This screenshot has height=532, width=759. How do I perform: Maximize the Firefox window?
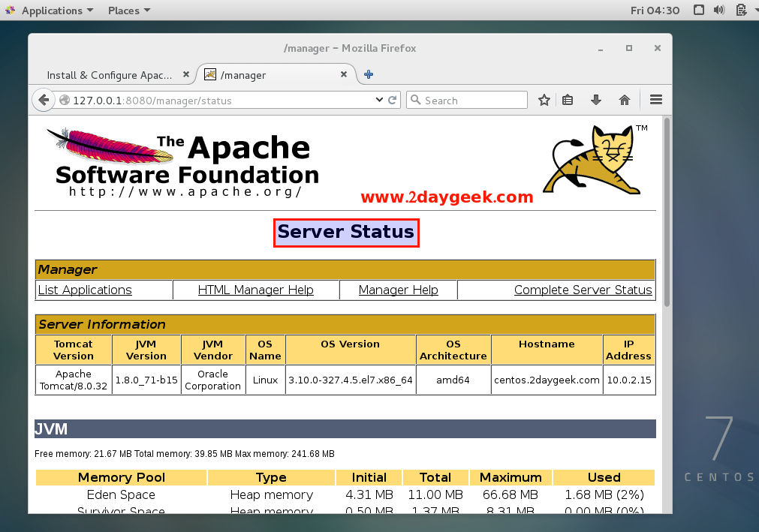click(629, 48)
